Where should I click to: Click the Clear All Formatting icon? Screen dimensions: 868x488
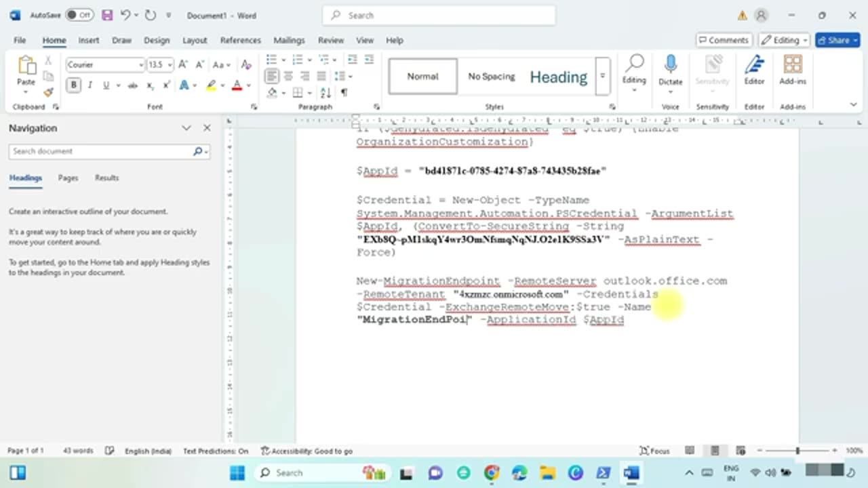[x=247, y=64]
